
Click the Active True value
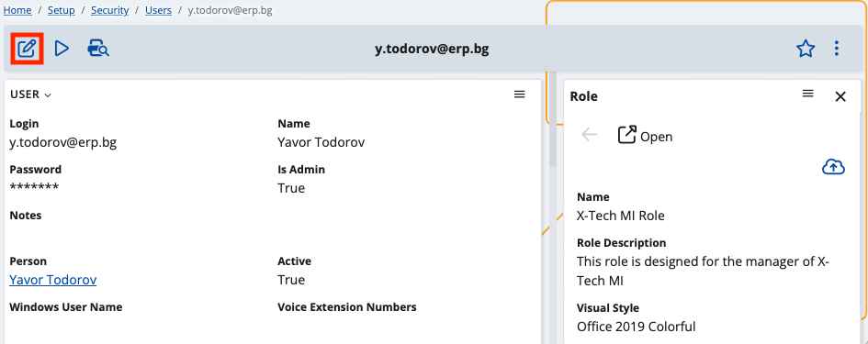point(291,281)
